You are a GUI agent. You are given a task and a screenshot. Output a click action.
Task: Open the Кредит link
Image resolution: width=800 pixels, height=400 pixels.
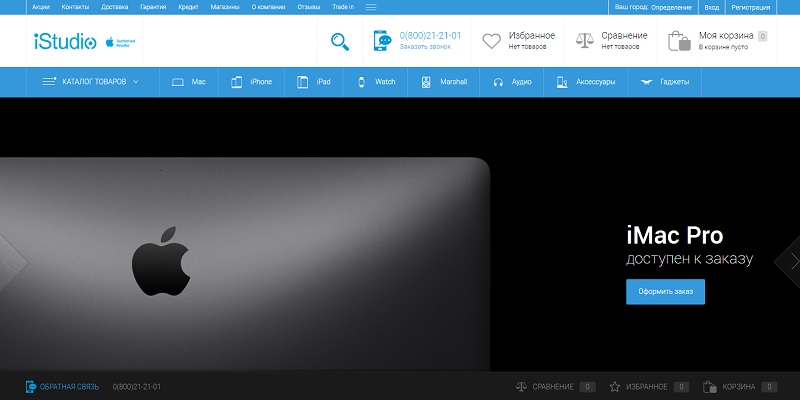coord(188,7)
